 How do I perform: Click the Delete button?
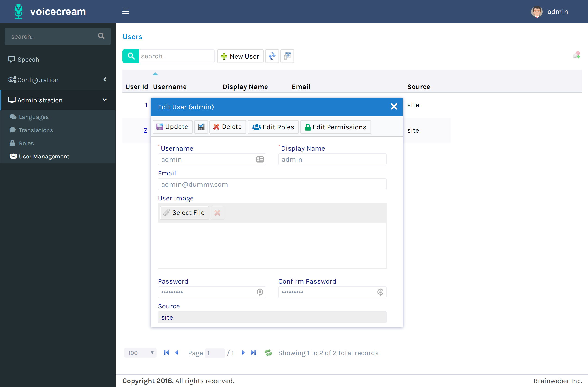click(227, 127)
